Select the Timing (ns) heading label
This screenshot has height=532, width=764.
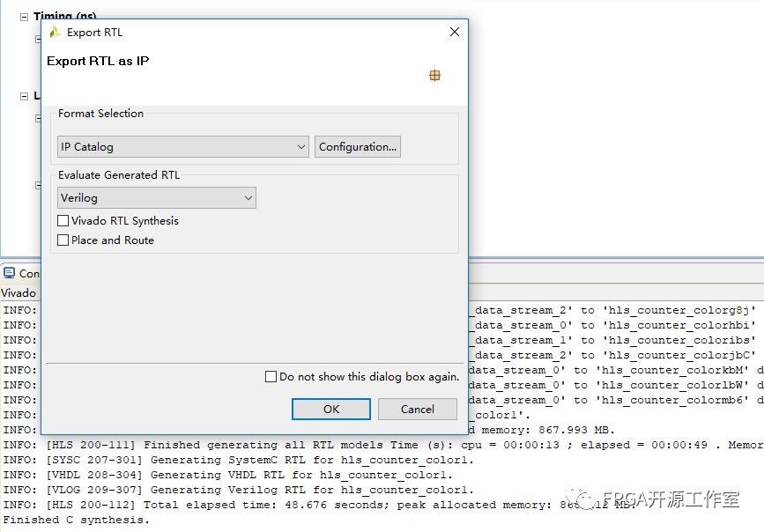(x=65, y=17)
